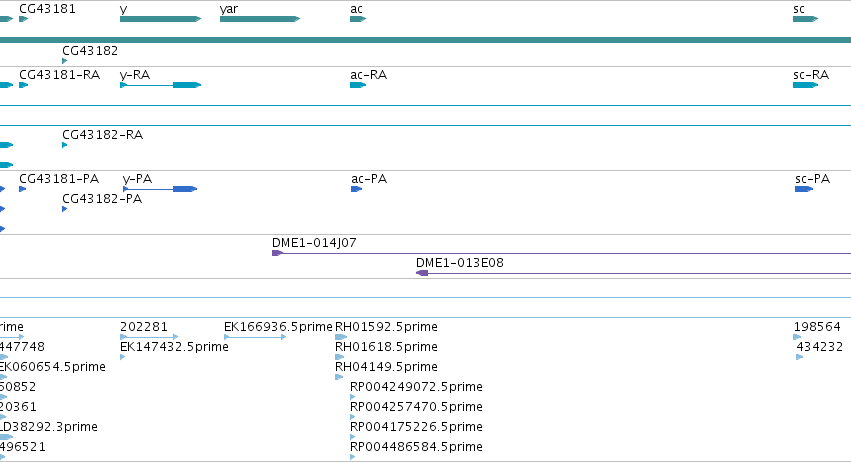Select the y-PA coding feature
This screenshot has width=851, height=462.
point(160,189)
